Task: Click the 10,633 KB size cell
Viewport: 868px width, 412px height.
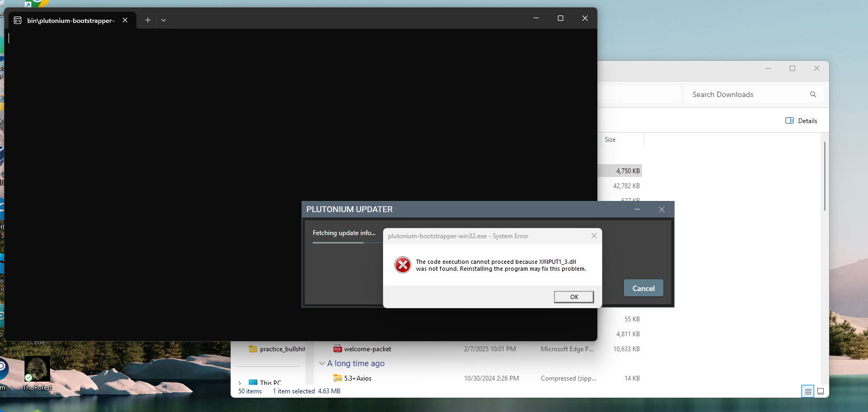Action: 626,349
